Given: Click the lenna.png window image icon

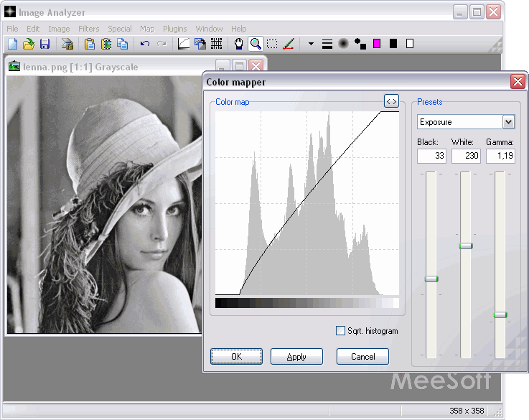Looking at the screenshot, I should (14, 66).
